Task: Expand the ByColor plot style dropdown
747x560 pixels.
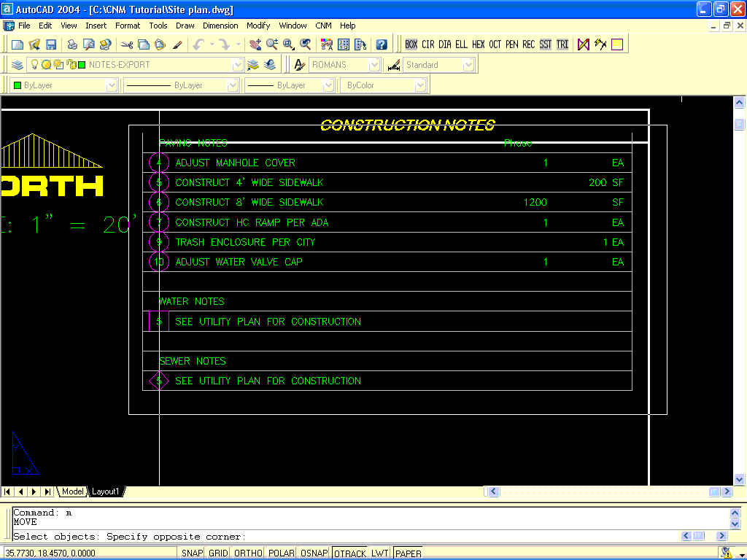Action: [420, 85]
